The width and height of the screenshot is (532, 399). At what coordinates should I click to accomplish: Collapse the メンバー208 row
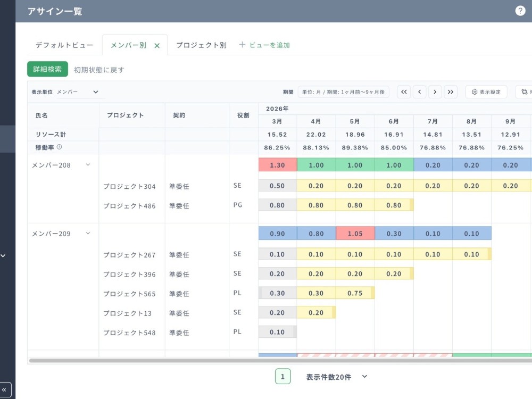coord(88,165)
